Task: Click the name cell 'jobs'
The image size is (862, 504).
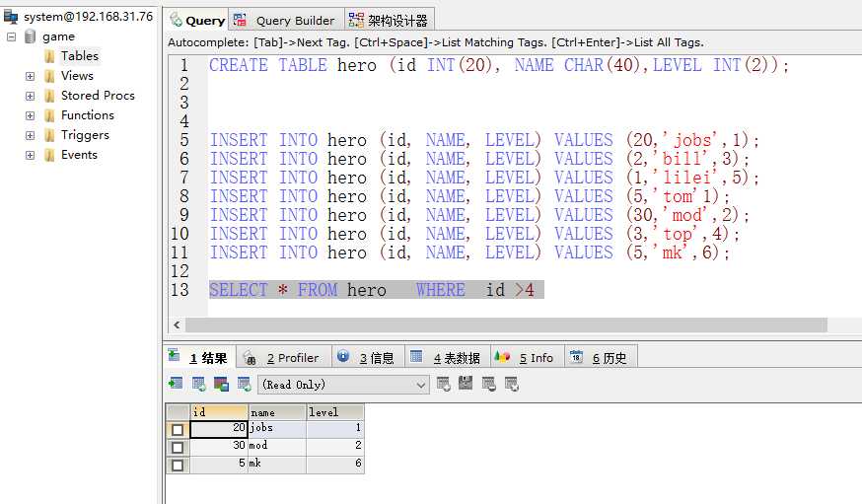Action: (x=277, y=429)
